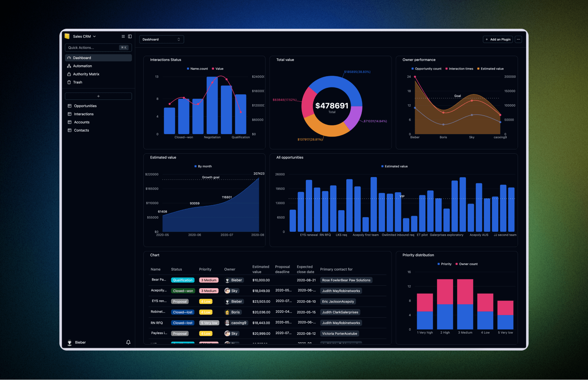Open Opportunities table in sidebar
This screenshot has width=588, height=380.
[98, 106]
